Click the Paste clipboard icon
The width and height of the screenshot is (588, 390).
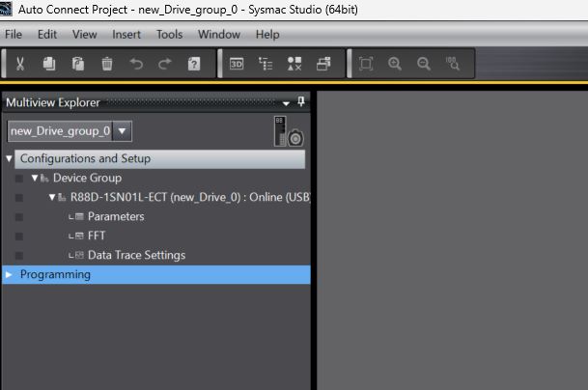pyautogui.click(x=78, y=64)
